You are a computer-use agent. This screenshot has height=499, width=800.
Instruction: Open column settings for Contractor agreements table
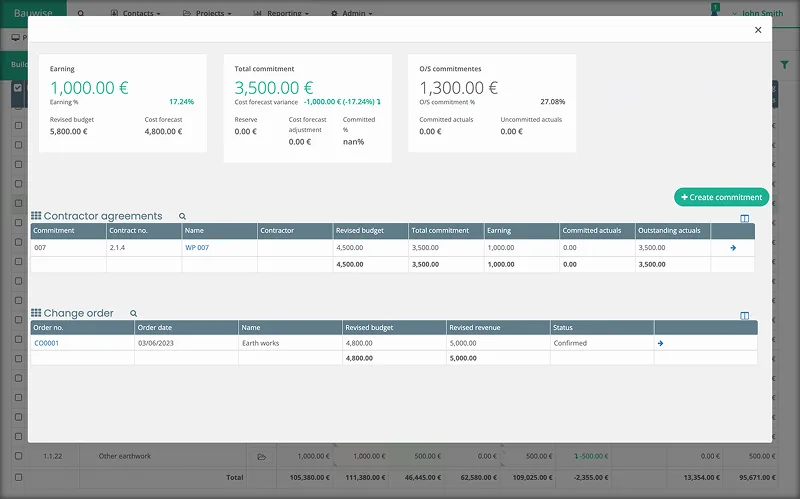pyautogui.click(x=744, y=218)
